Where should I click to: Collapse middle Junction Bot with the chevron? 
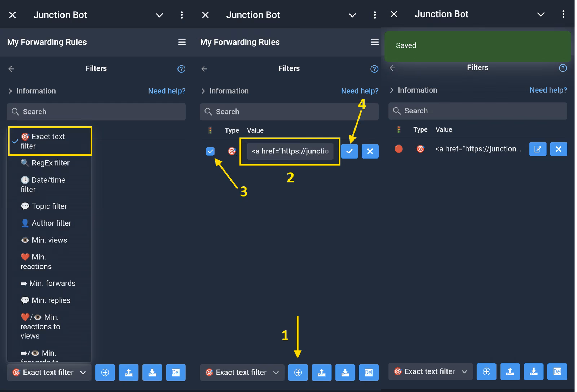click(x=352, y=15)
